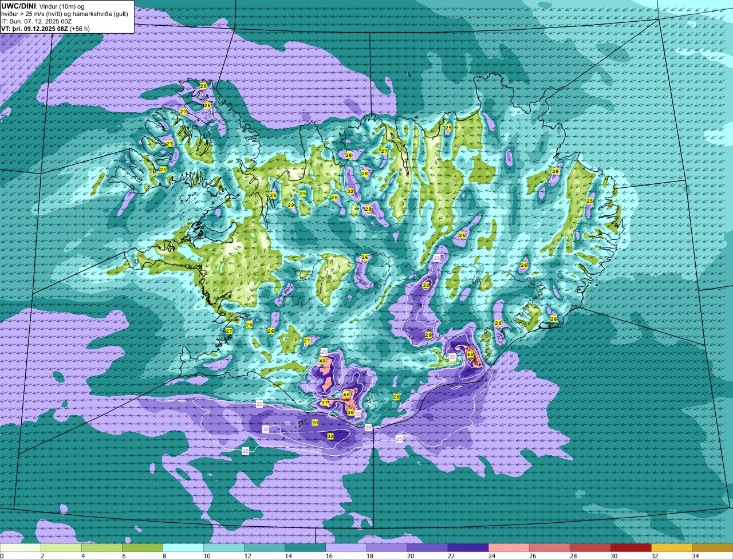Click the yellow gust label 40

coord(322,361)
